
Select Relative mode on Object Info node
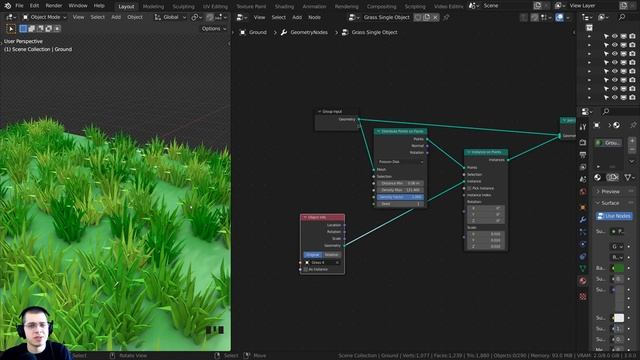point(331,255)
